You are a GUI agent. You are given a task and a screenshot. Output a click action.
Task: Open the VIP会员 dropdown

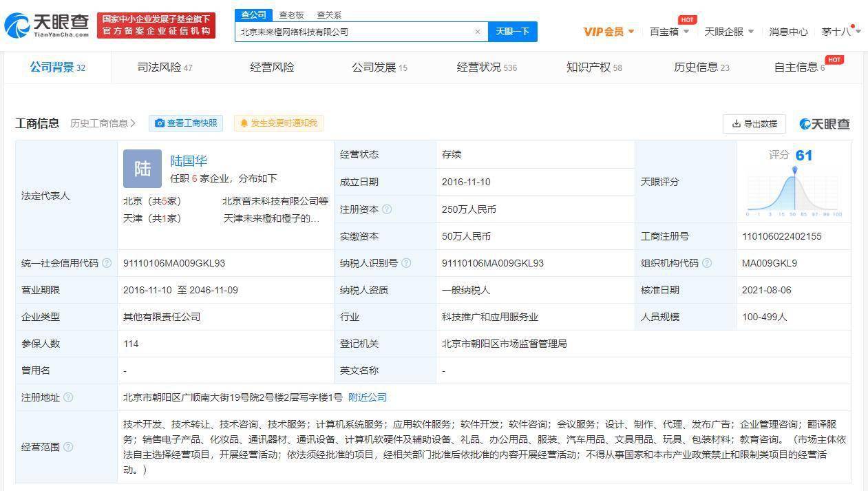point(605,32)
